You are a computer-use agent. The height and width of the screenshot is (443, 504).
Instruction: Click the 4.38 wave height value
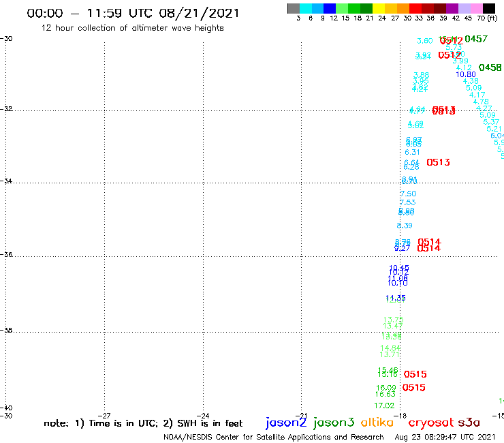pos(471,81)
